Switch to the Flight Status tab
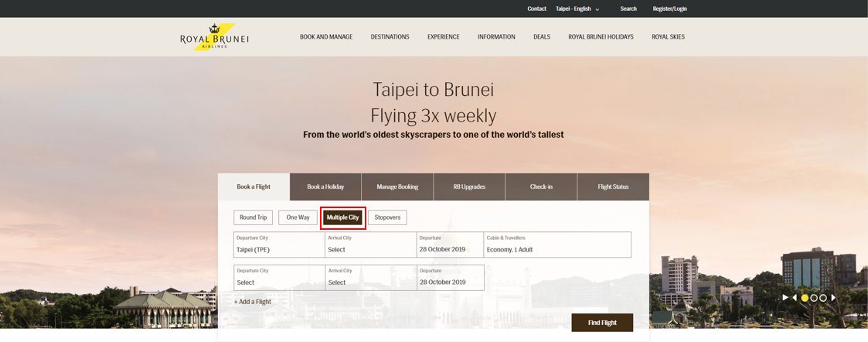 (613, 186)
